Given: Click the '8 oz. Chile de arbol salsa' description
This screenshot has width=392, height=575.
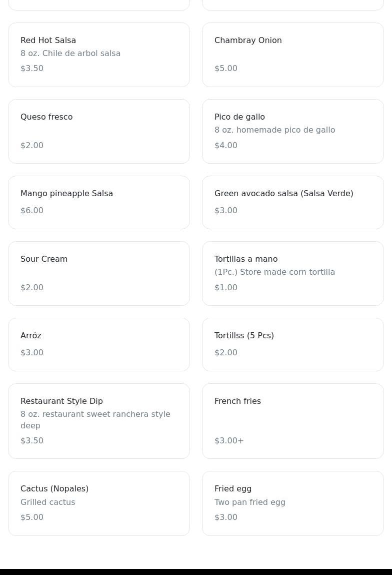Looking at the screenshot, I should (x=70, y=54).
